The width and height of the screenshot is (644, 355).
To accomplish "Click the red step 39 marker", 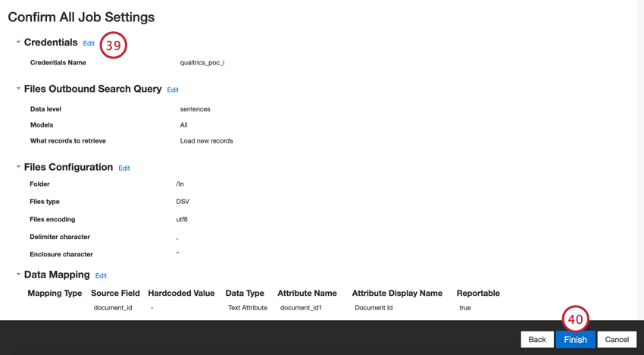I will (113, 46).
